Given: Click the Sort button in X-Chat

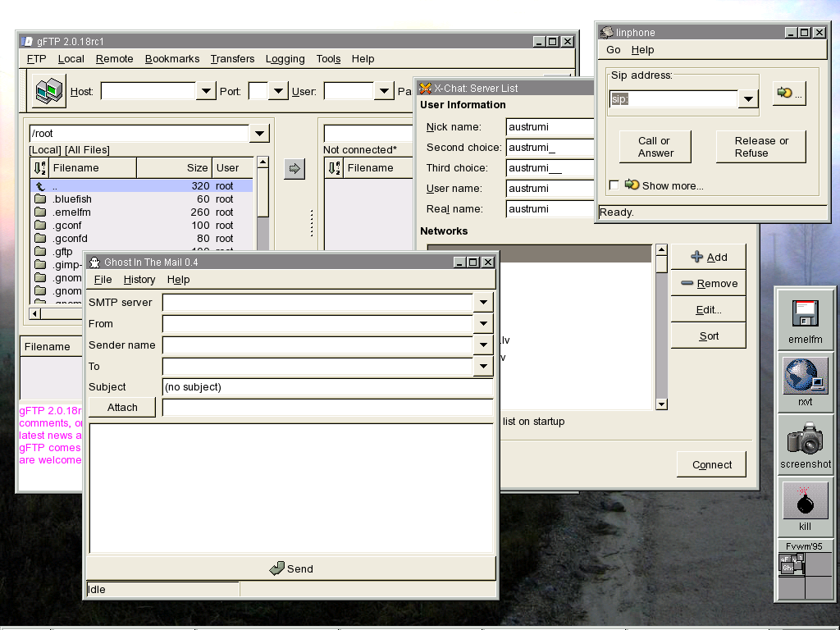Looking at the screenshot, I should (708, 336).
